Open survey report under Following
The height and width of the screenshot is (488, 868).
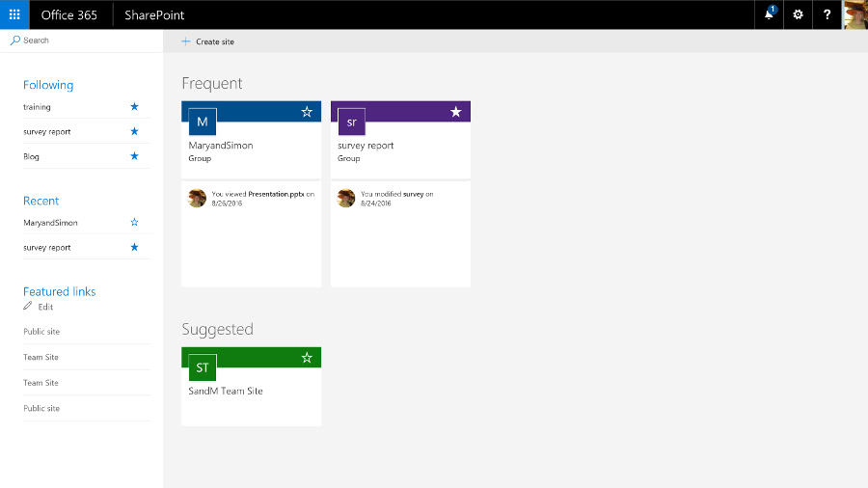coord(47,132)
